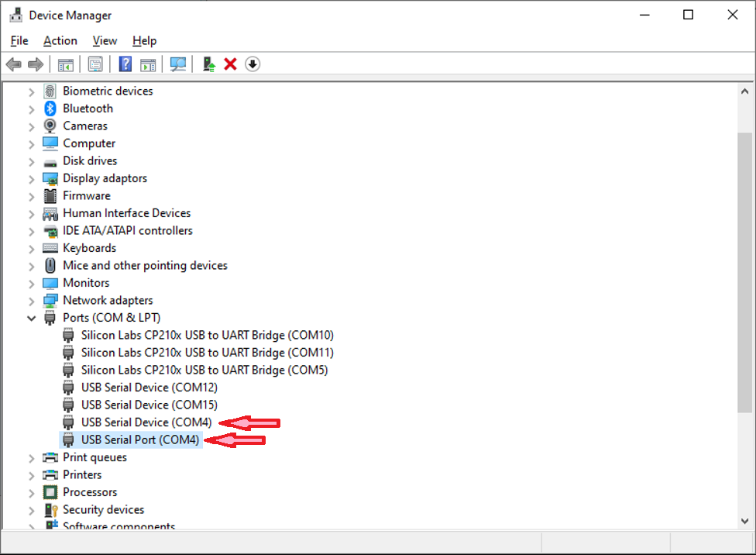
Task: Click the Computer category monitor icon
Action: tap(50, 143)
